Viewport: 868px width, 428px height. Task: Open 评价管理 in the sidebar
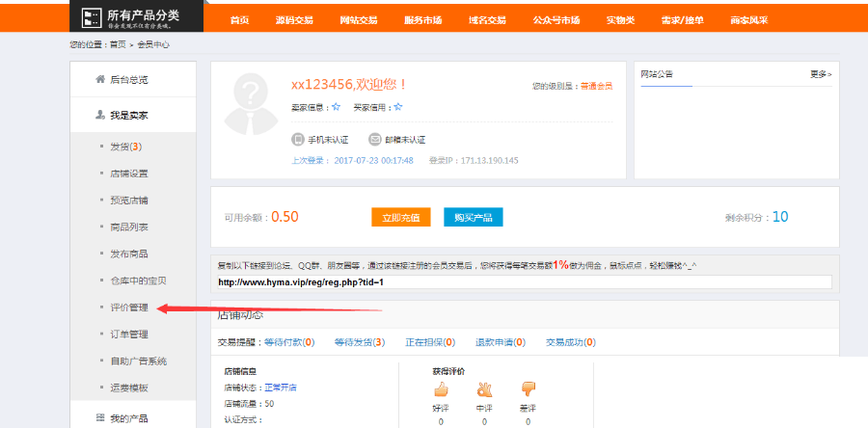point(129,308)
